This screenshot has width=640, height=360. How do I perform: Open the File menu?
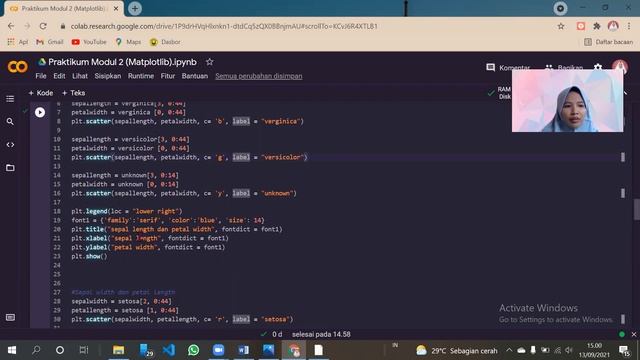[41, 76]
